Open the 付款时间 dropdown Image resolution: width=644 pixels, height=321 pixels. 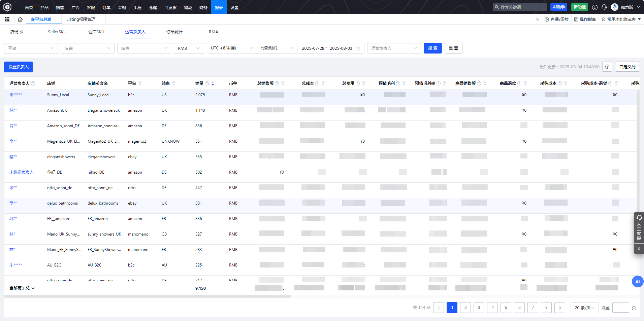point(277,48)
